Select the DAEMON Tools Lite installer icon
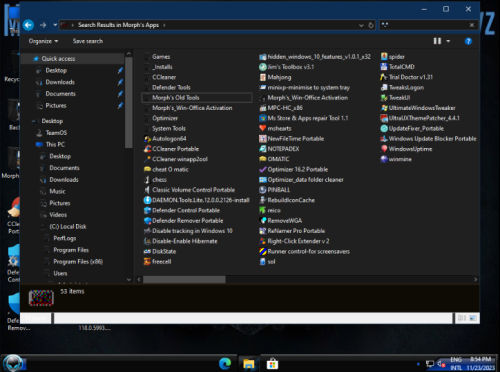Screen dimensions: 500x372 tap(147, 200)
